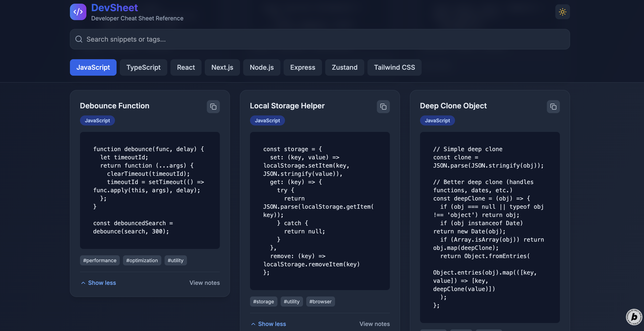The height and width of the screenshot is (331, 644).
Task: Click the search magnifier icon
Action: point(79,39)
